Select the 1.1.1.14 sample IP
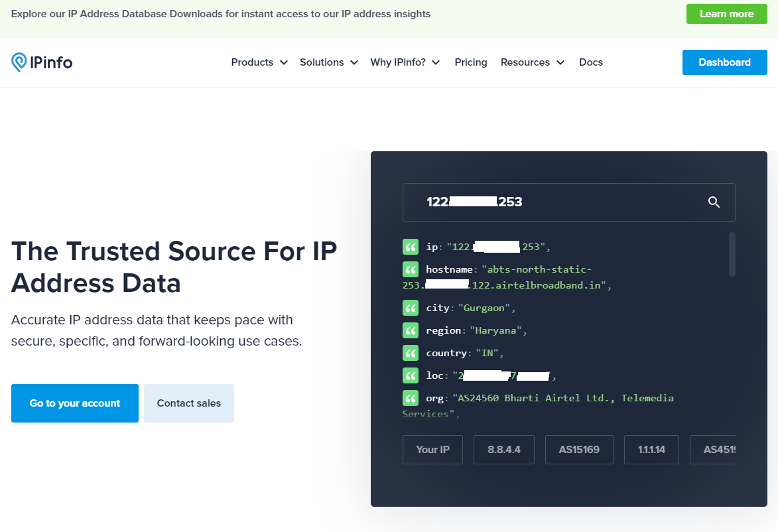 point(651,450)
